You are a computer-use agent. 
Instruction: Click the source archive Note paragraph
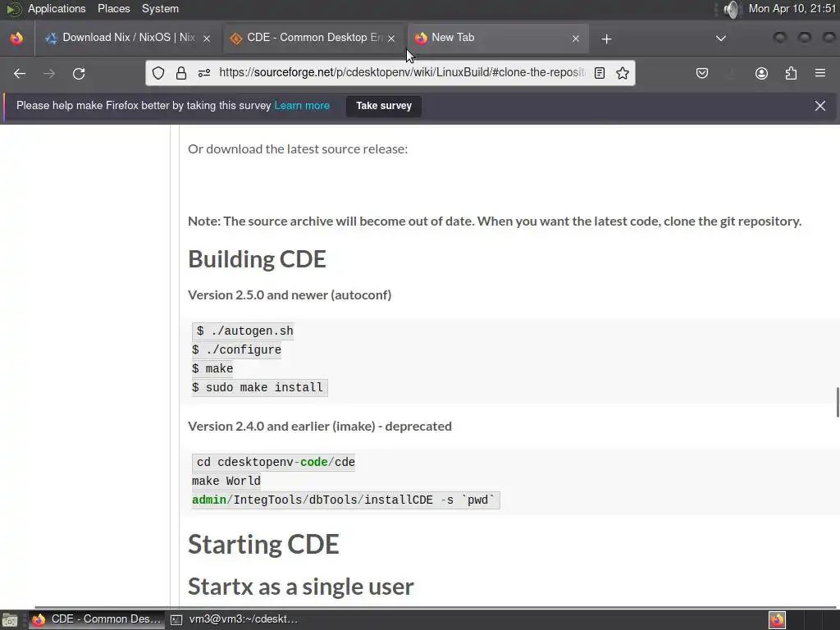(x=495, y=221)
